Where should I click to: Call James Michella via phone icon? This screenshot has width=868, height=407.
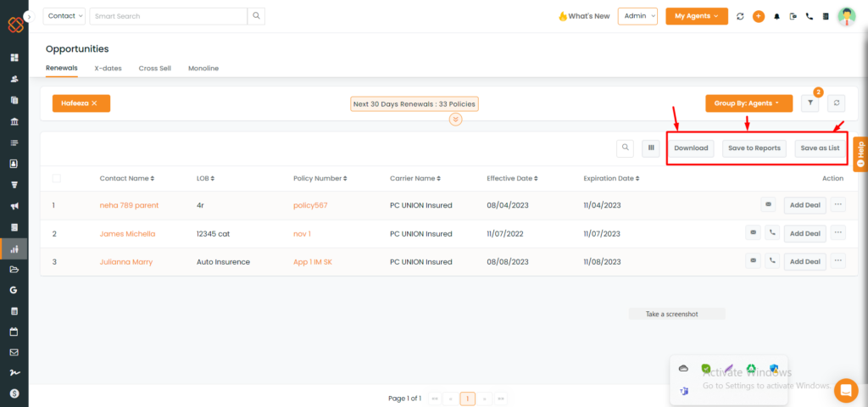[772, 233]
